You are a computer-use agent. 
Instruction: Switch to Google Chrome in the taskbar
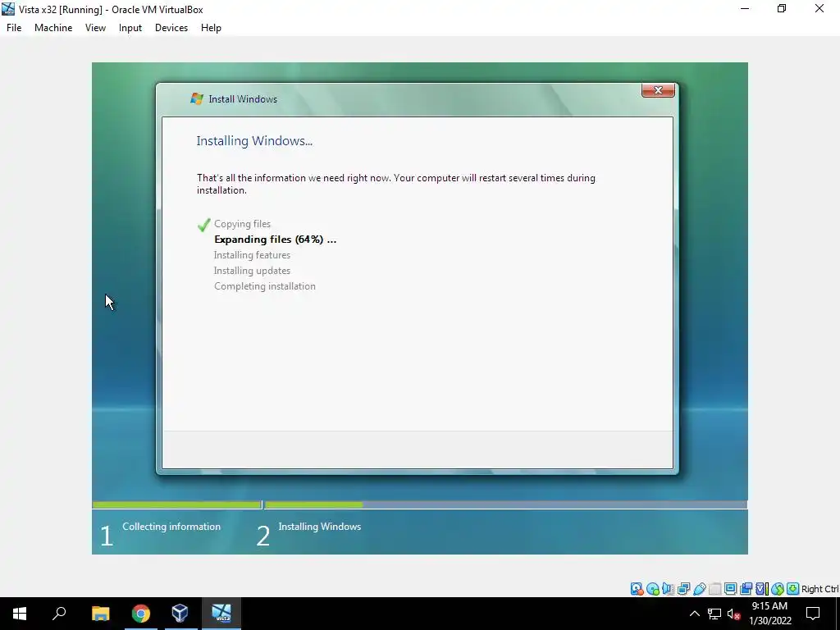pyautogui.click(x=141, y=614)
